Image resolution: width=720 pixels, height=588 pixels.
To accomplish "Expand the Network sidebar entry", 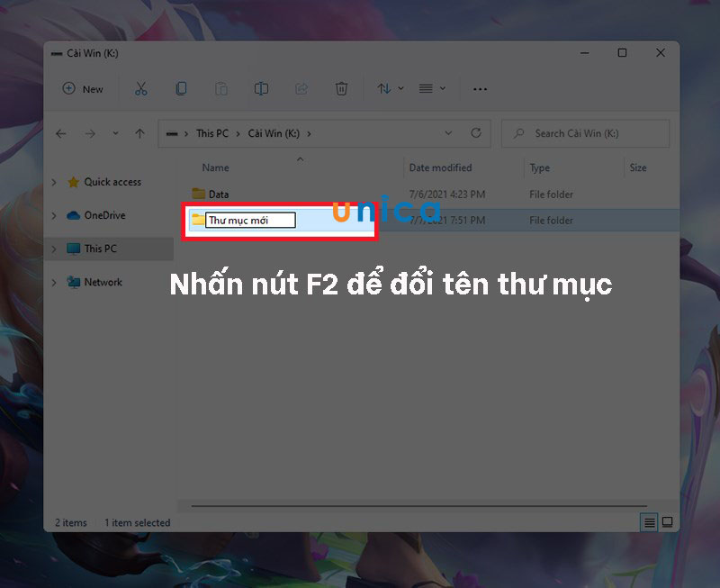I will [53, 282].
